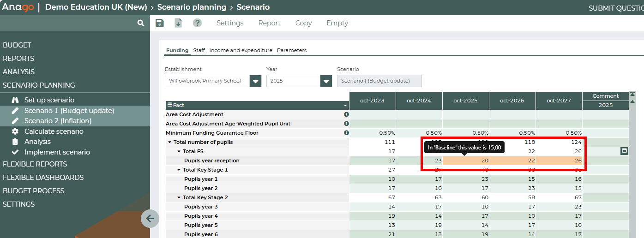The width and height of the screenshot is (644, 238).
Task: Open Calculate scenario in sidebar
Action: coord(54,131)
